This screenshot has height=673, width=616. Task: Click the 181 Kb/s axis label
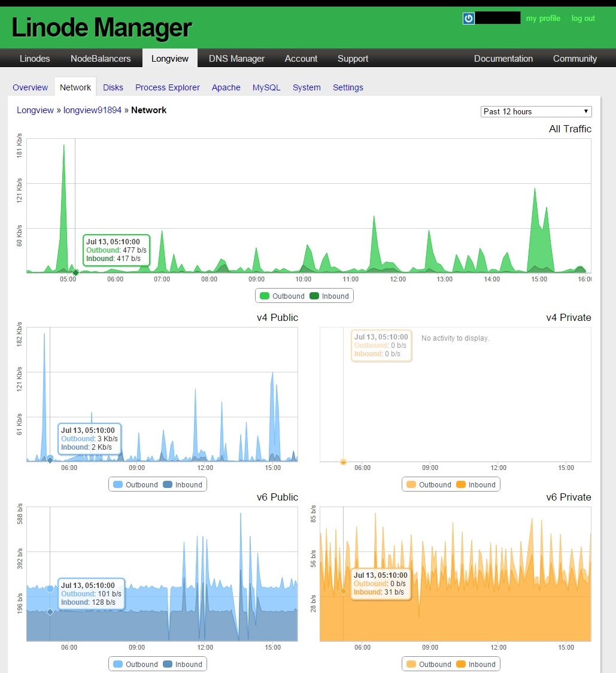tap(19, 146)
